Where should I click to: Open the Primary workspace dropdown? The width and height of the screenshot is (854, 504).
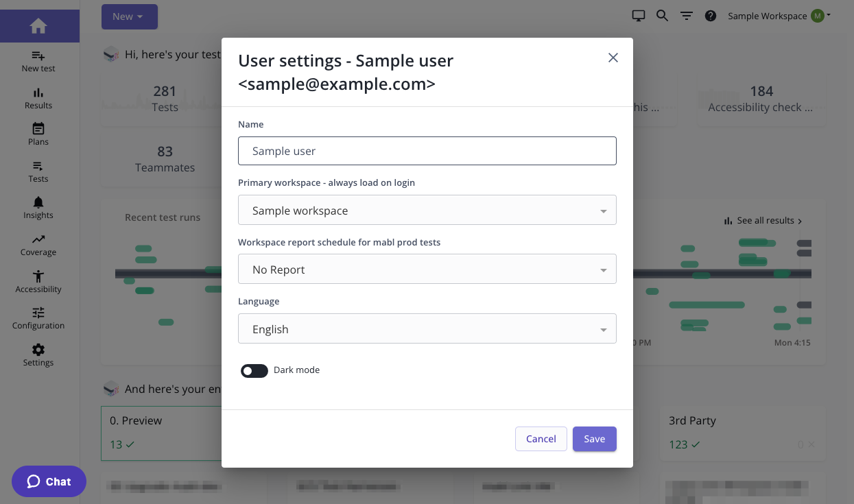tap(427, 210)
